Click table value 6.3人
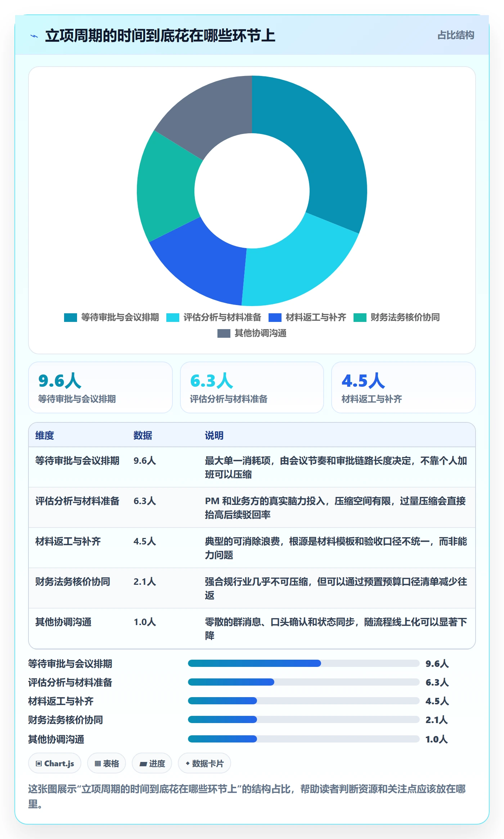This screenshot has width=504, height=839. (145, 501)
